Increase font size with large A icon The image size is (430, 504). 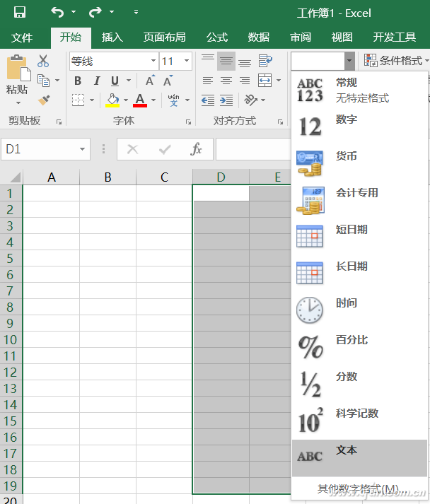pyautogui.click(x=150, y=81)
